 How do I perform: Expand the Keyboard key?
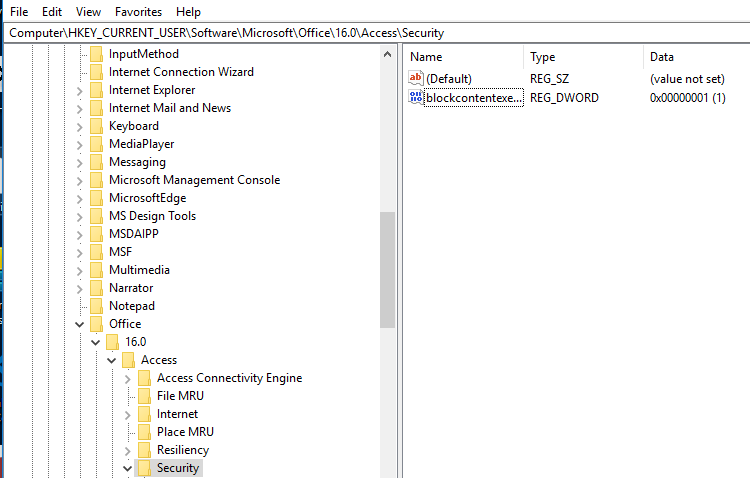[79, 127]
